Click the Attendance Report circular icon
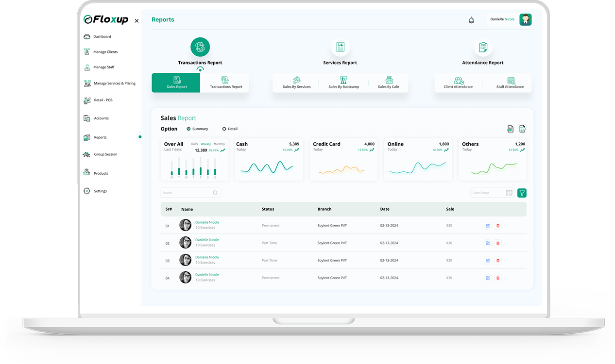This screenshot has height=364, width=615. pos(483,47)
